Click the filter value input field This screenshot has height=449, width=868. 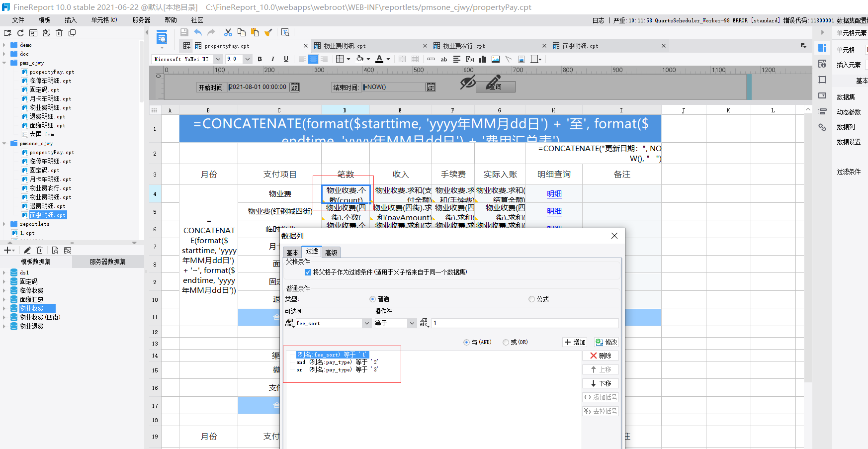[524, 323]
